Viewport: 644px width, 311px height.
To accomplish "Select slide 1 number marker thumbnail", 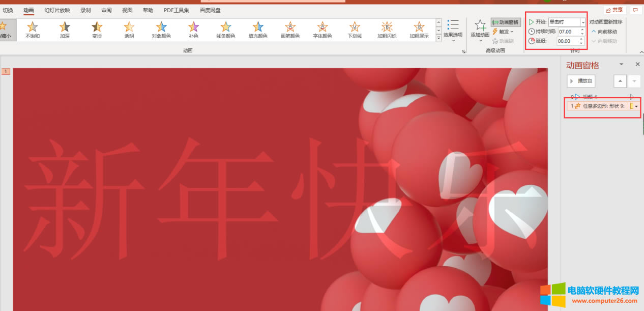I will [x=6, y=72].
